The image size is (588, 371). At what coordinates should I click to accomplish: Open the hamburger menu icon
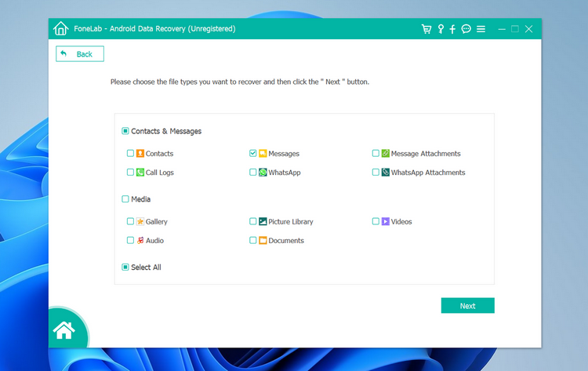[481, 29]
